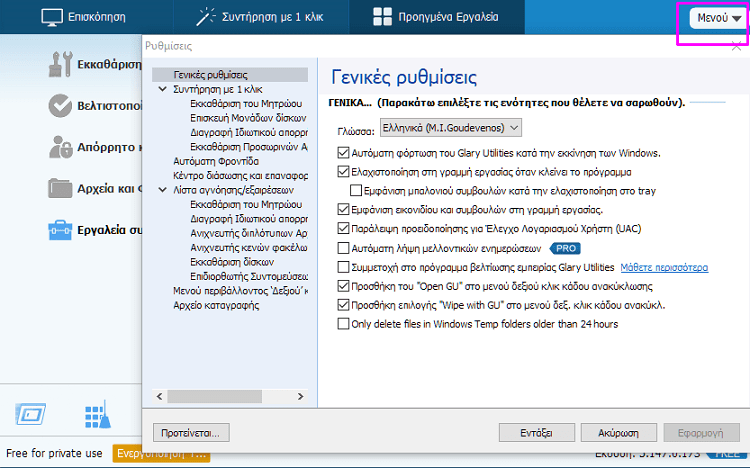Enable Συμμετοχή στο πρόγραμμα βελτίωσης checkbox

click(x=343, y=267)
